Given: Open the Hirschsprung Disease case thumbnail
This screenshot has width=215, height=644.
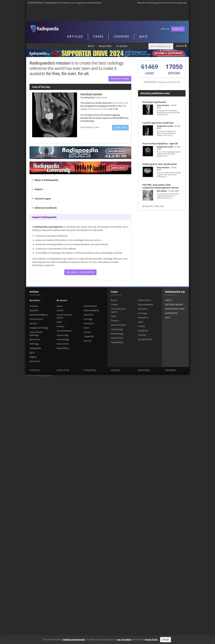Looking at the screenshot, I should coord(148,110).
